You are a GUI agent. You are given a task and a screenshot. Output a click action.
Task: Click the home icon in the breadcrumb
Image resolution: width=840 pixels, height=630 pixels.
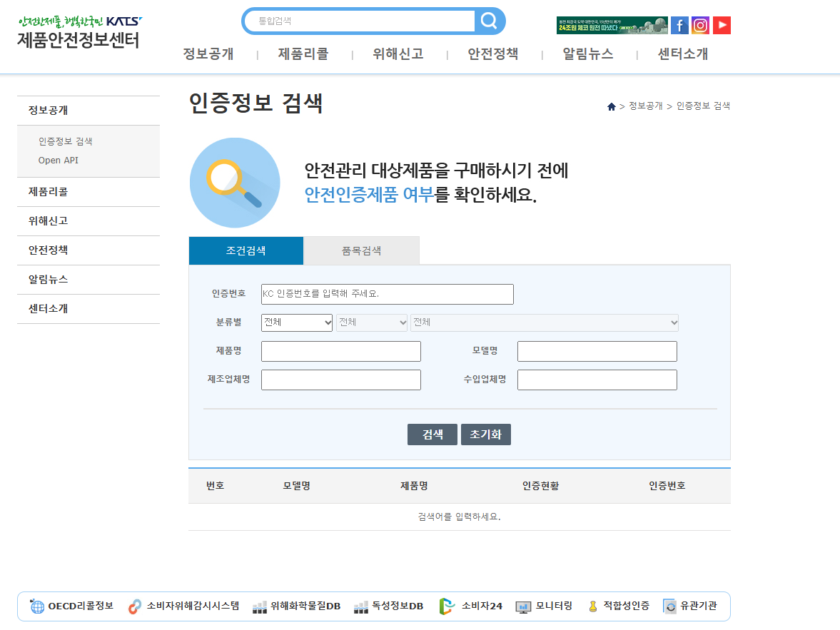click(x=611, y=106)
